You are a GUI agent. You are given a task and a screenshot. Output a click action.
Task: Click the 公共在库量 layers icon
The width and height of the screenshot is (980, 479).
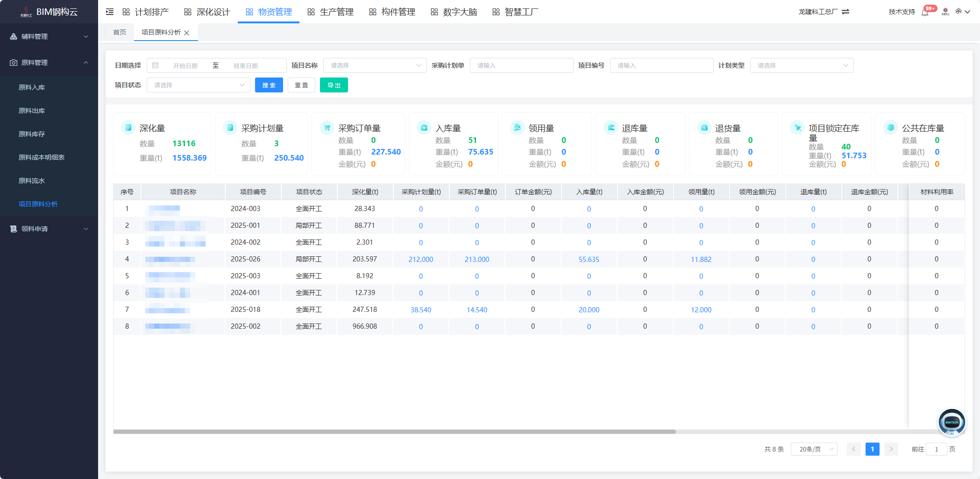click(x=891, y=127)
